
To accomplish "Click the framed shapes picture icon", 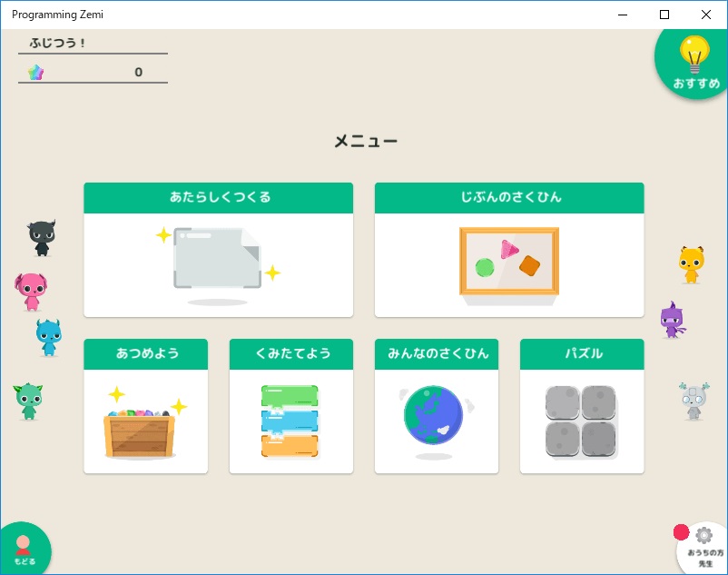I will point(509,265).
